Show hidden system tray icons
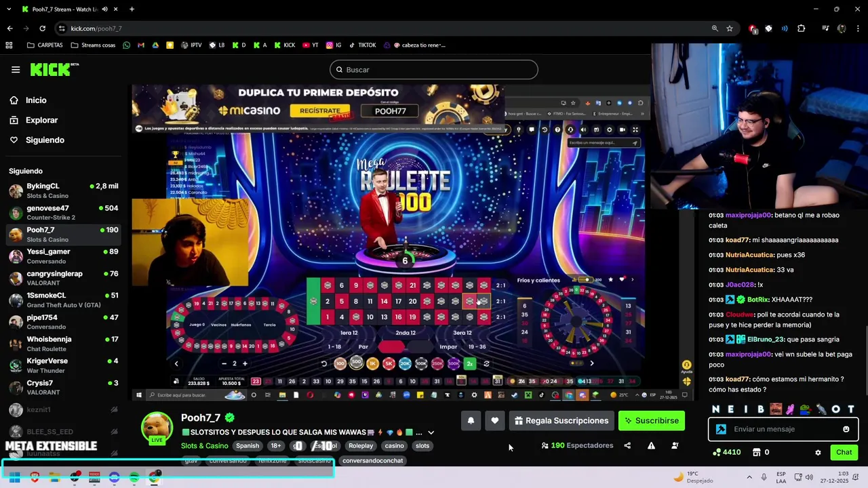 tap(749, 477)
